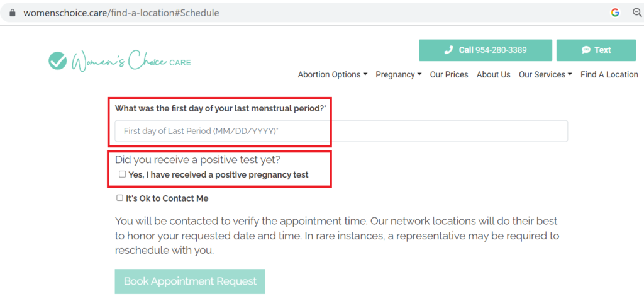This screenshot has width=644, height=301.
Task: Click the Women's Choice Care script wordmark
Action: pos(131,61)
